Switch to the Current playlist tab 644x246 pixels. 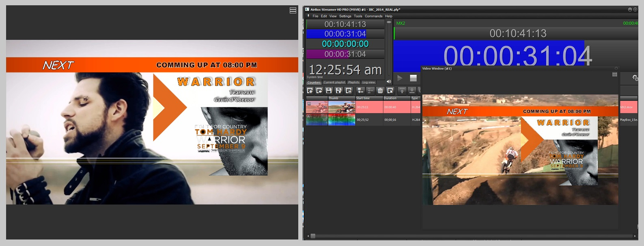(334, 83)
